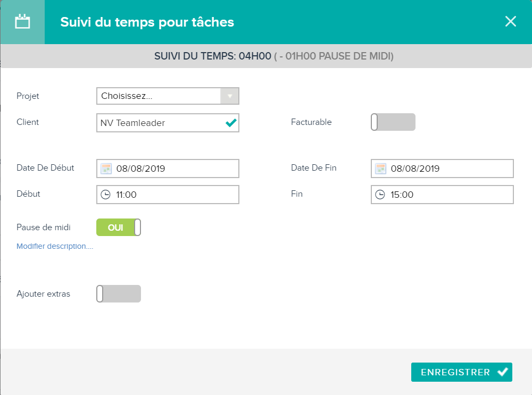Open the Date De Fin calendar picker icon
The height and width of the screenshot is (395, 532).
[380, 169]
